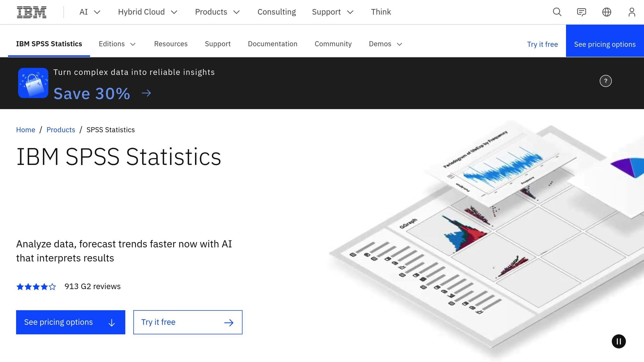The image size is (644, 362).
Task: Open the user account menu
Action: [632, 12]
